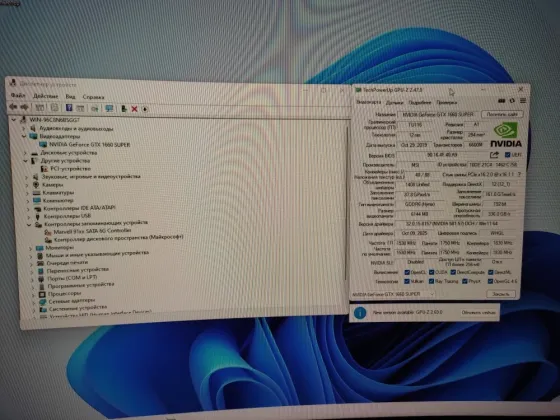Select the Сетевые адаптеры tree item

coord(71,301)
